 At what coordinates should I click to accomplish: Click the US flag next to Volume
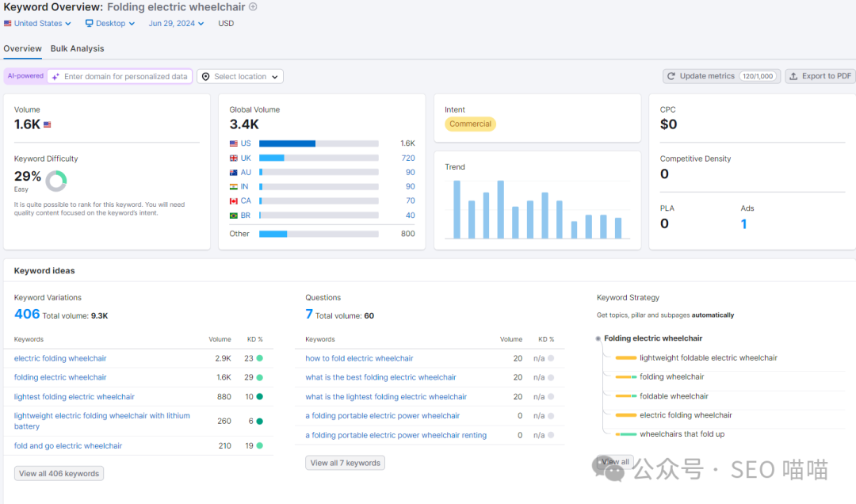pyautogui.click(x=48, y=124)
